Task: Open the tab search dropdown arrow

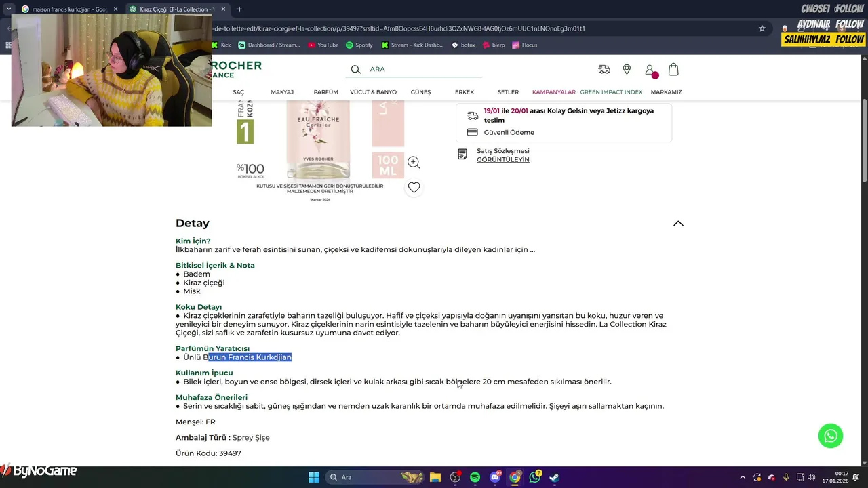Action: pyautogui.click(x=9, y=9)
